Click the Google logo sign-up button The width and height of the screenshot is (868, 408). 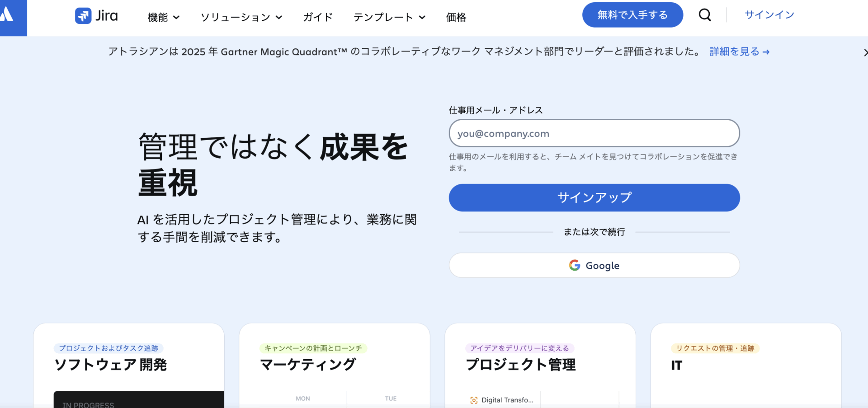click(x=594, y=265)
